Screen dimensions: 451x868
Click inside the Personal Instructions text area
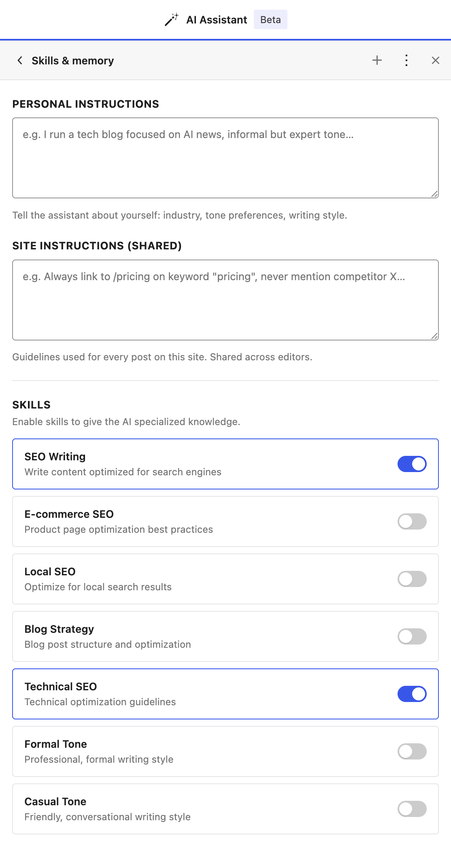pos(225,158)
